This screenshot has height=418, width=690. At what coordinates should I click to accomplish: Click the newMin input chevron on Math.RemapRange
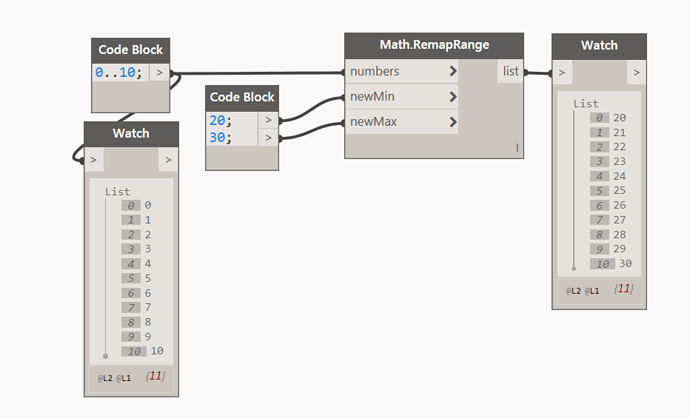[x=453, y=97]
